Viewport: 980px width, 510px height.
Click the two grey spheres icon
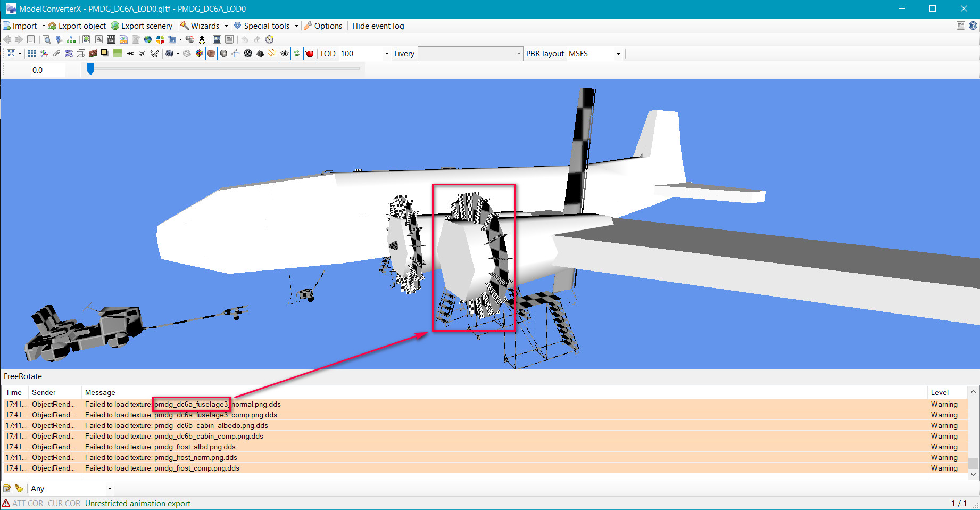[x=189, y=39]
